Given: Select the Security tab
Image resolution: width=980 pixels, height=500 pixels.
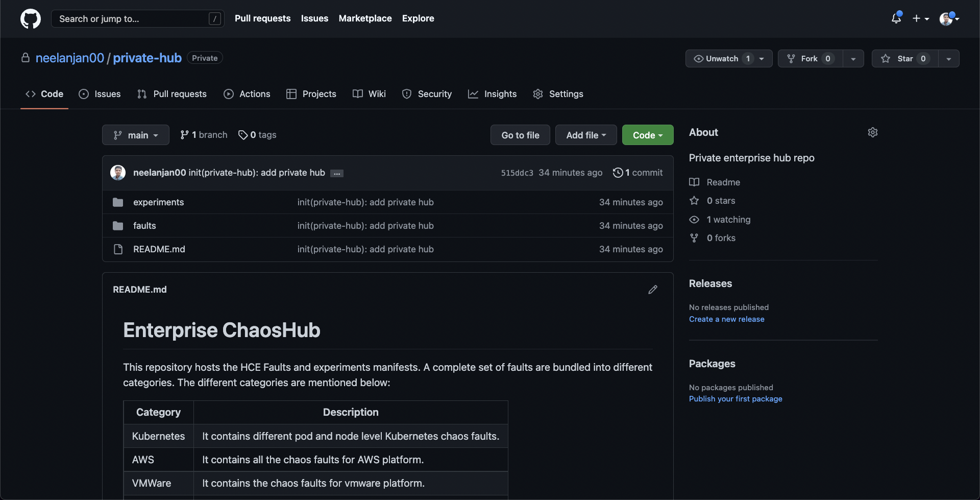Looking at the screenshot, I should pyautogui.click(x=427, y=94).
